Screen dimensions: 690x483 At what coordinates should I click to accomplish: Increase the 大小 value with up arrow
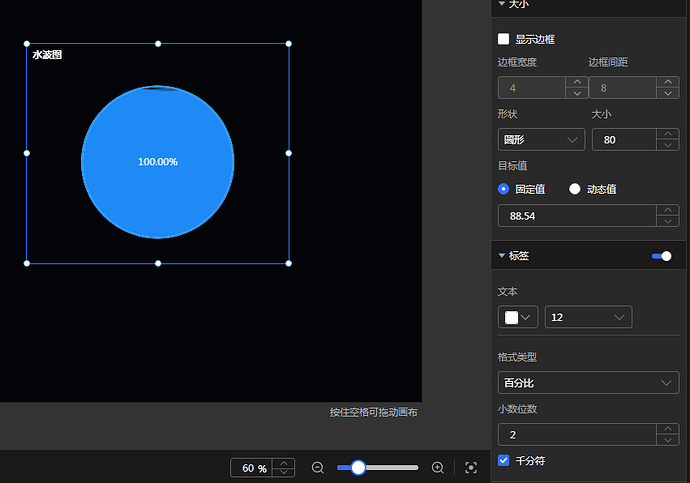click(x=667, y=134)
